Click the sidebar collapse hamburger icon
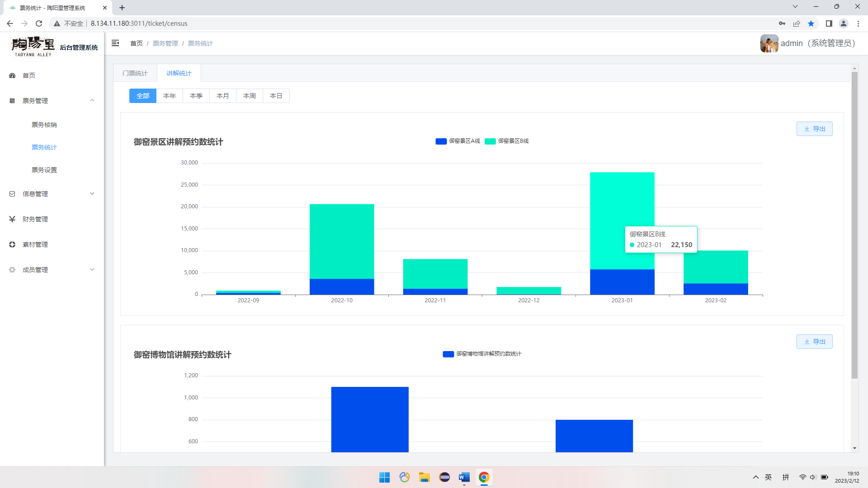This screenshot has height=488, width=868. click(x=115, y=43)
